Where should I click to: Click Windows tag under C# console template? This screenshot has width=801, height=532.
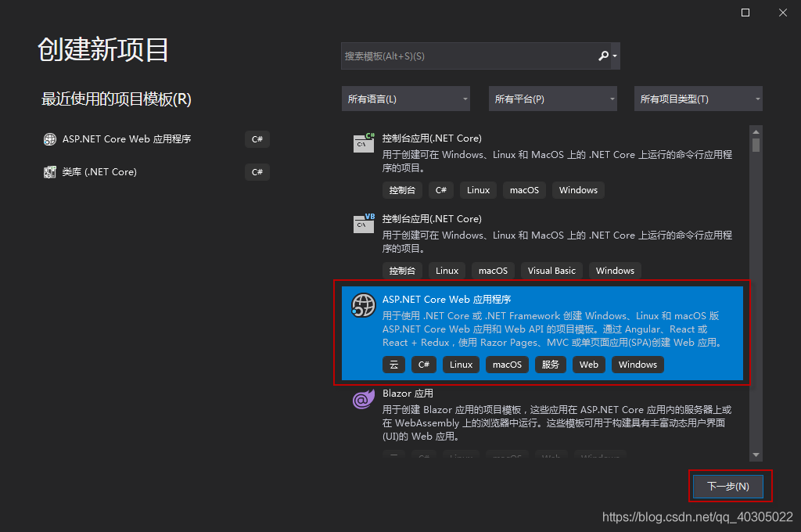578,190
